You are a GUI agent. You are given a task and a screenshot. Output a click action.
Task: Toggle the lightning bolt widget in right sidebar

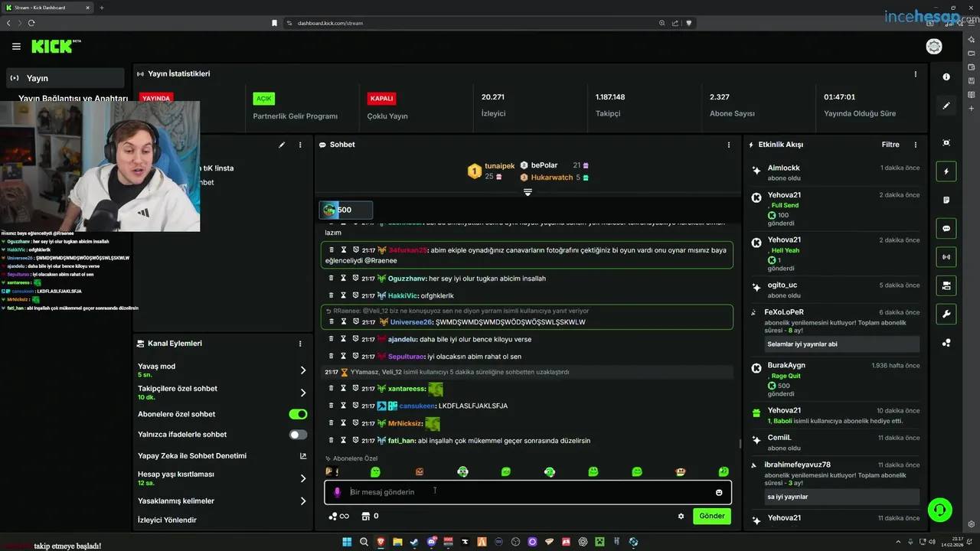coord(946,171)
